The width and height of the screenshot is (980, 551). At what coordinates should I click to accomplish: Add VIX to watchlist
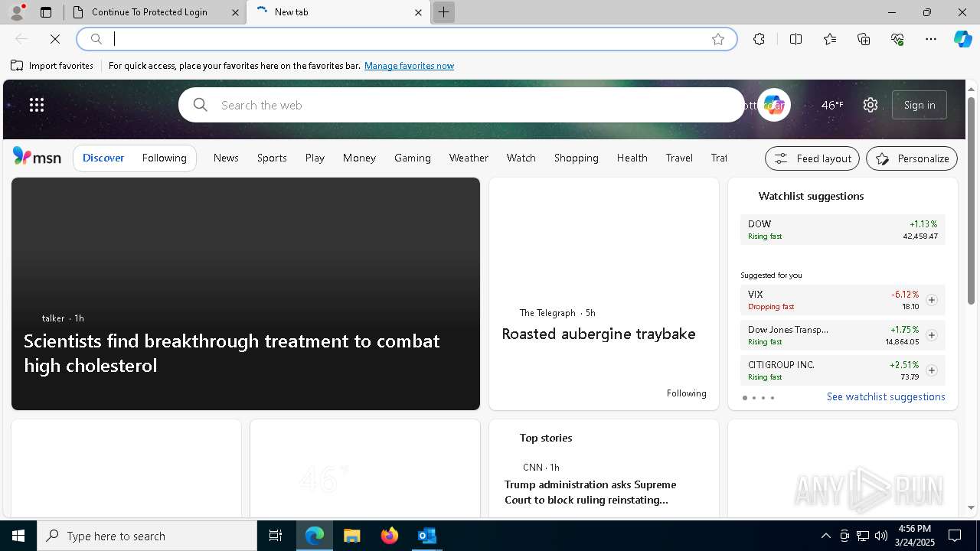click(x=932, y=300)
